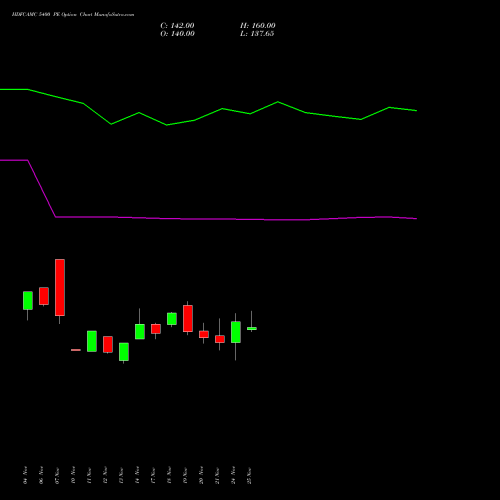This screenshot has width=500, height=500.
Task: Click the flat red candle for 10 Nov
Action: click(76, 350)
